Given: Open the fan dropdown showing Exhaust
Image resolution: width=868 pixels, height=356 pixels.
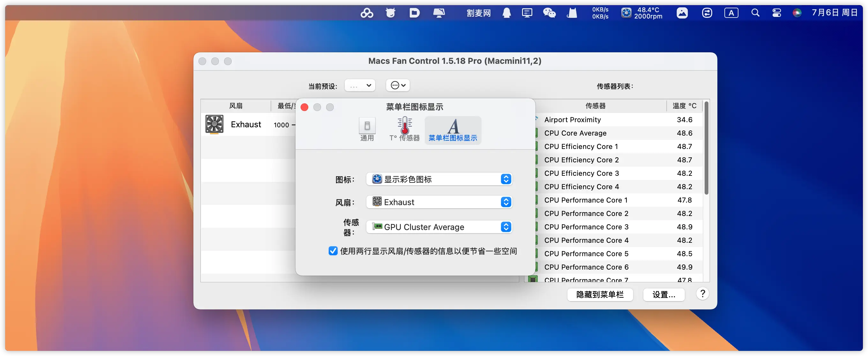Looking at the screenshot, I should click(439, 202).
